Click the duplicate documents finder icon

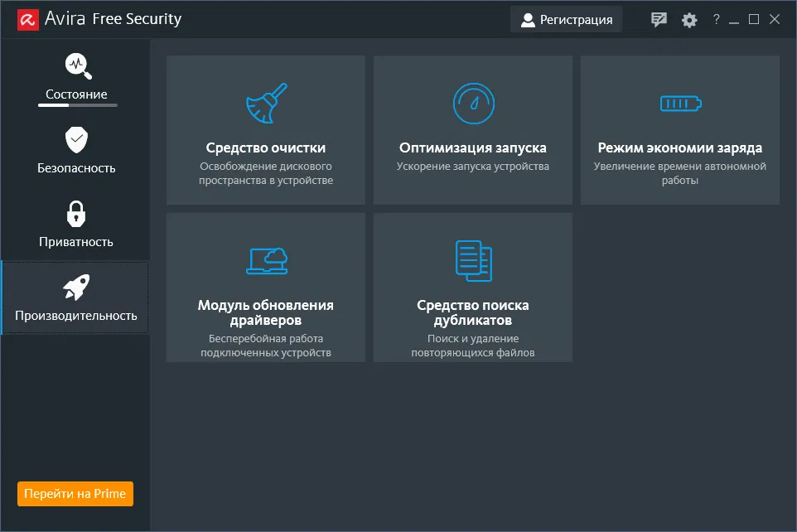473,260
